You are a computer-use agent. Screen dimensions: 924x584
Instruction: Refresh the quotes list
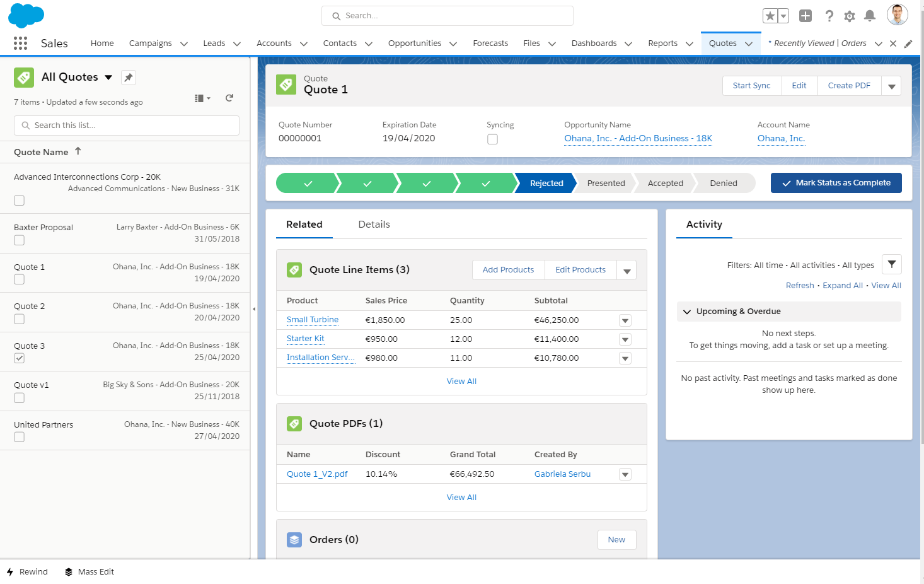coord(229,98)
